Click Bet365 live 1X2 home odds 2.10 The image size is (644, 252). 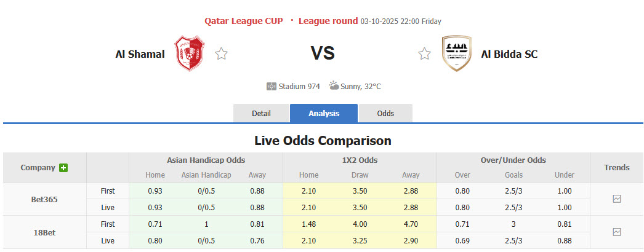point(308,208)
